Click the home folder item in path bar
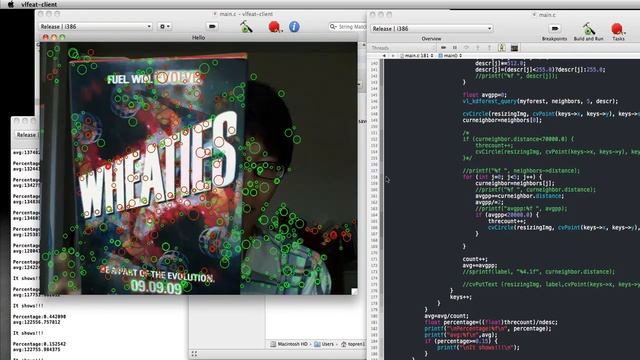Image resolution: width=640 pixels, height=360 pixels. tap(353, 344)
